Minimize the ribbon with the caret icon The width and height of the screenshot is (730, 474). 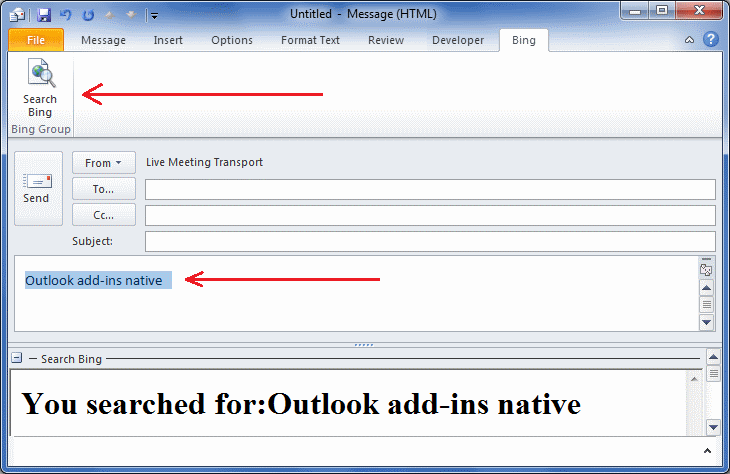689,40
